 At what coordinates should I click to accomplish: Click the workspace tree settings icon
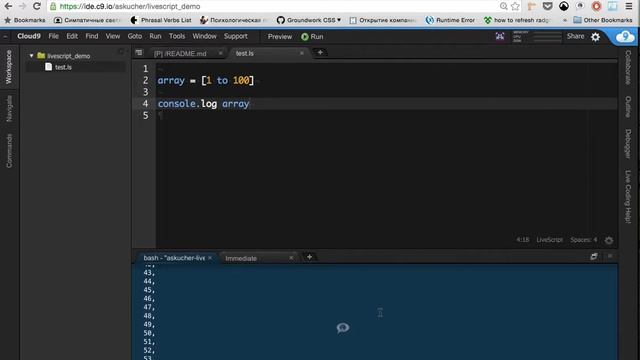pyautogui.click(x=121, y=52)
